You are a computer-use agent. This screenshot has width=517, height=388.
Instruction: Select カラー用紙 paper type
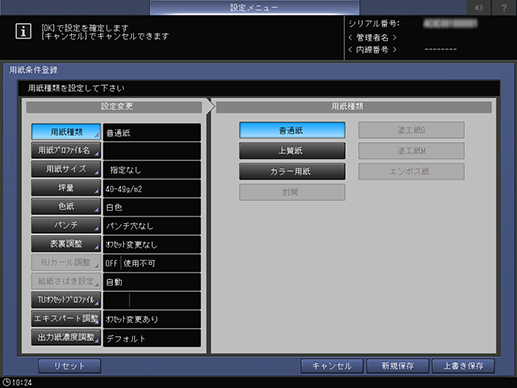(x=292, y=171)
